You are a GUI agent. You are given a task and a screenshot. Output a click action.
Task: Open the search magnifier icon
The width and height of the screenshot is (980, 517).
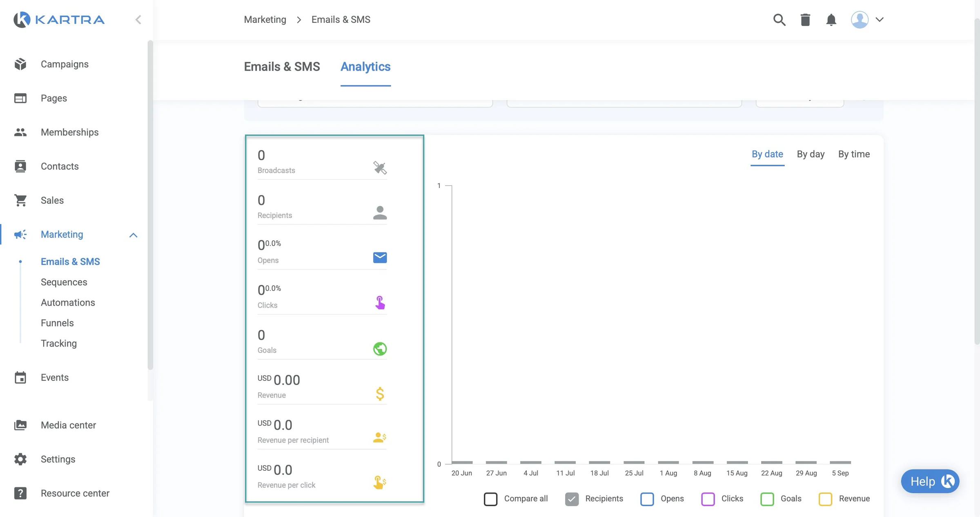[x=779, y=20]
